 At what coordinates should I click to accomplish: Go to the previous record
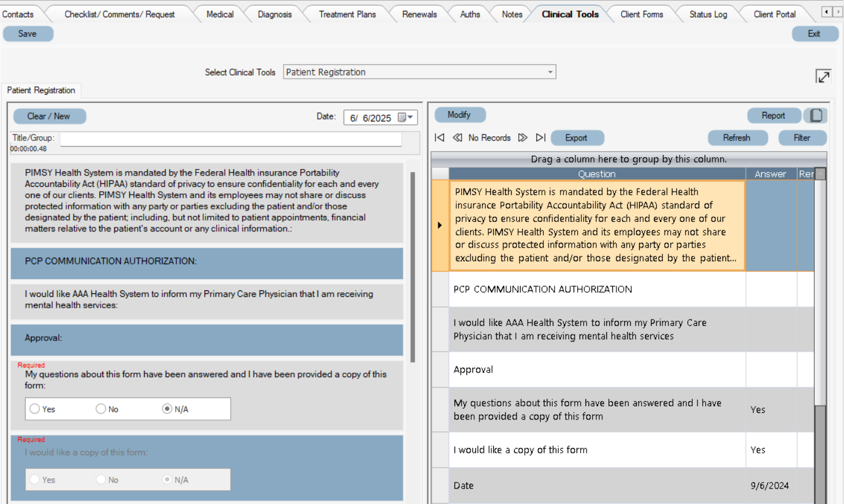click(x=457, y=137)
